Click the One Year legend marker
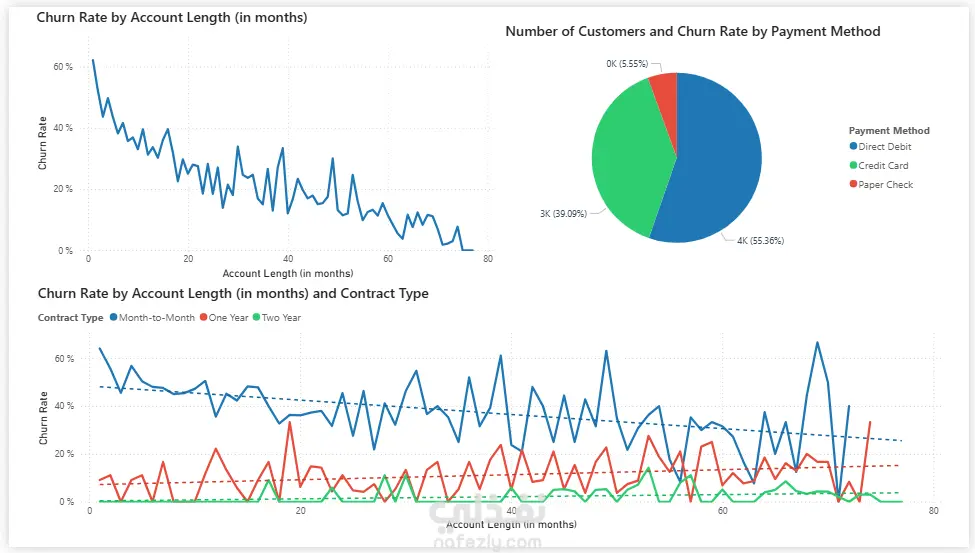975x553 pixels. (x=203, y=317)
